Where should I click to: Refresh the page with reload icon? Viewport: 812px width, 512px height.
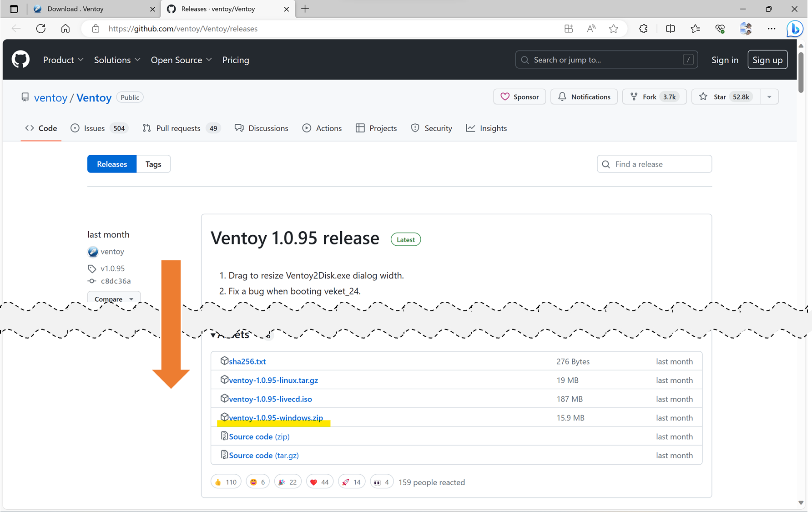point(41,29)
